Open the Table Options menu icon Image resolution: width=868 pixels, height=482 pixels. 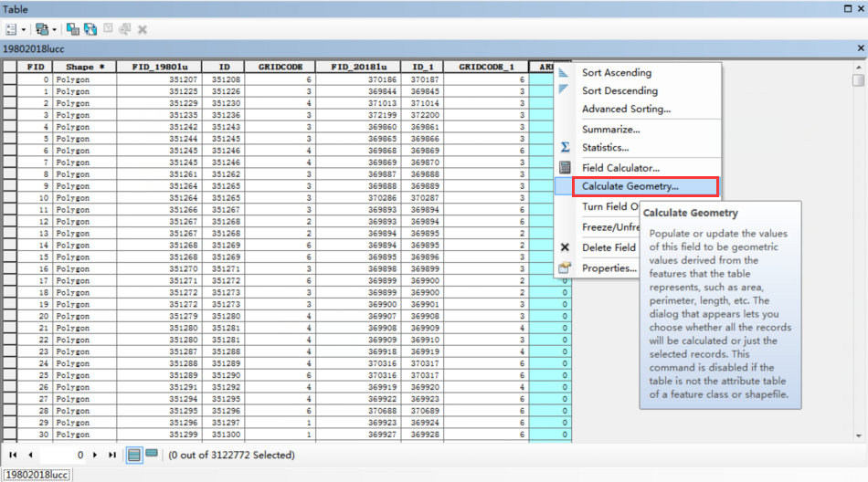(11, 29)
